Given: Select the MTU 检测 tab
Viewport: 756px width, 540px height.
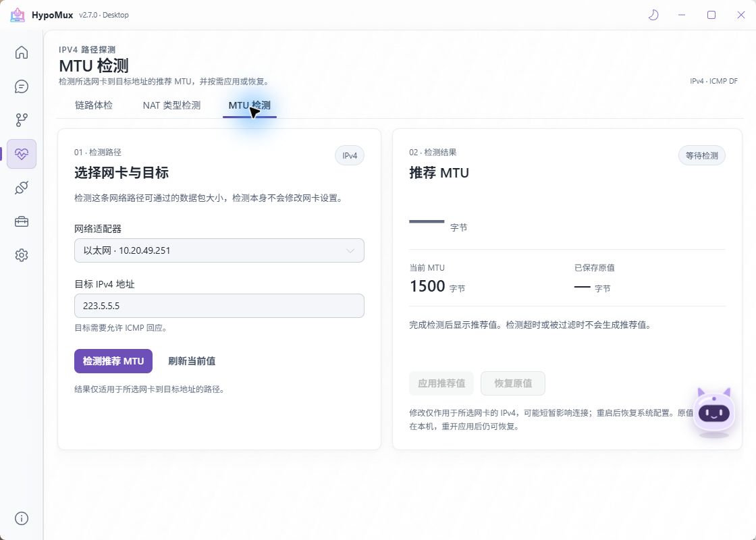Looking at the screenshot, I should pos(249,105).
